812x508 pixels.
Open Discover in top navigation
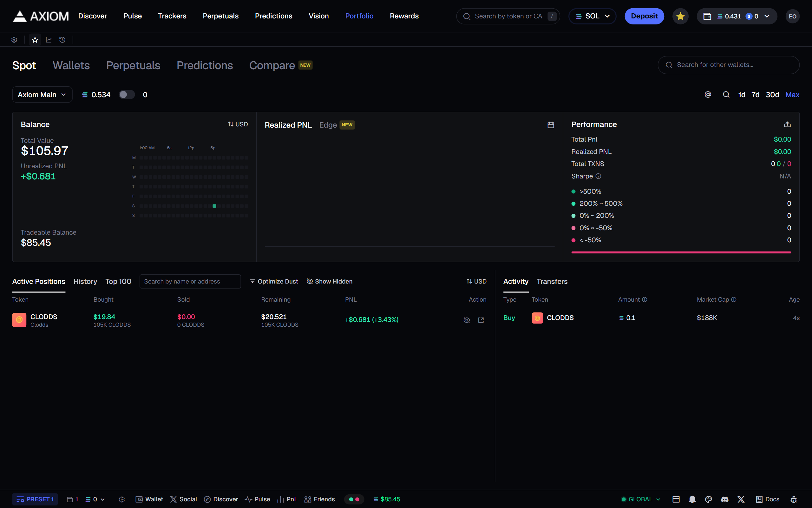click(x=93, y=16)
